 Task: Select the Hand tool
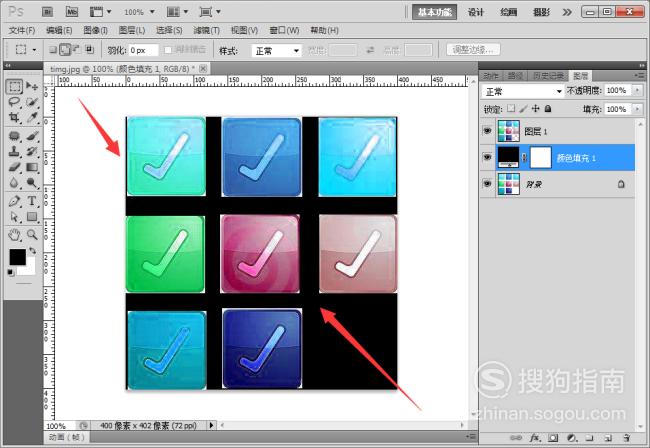15,235
